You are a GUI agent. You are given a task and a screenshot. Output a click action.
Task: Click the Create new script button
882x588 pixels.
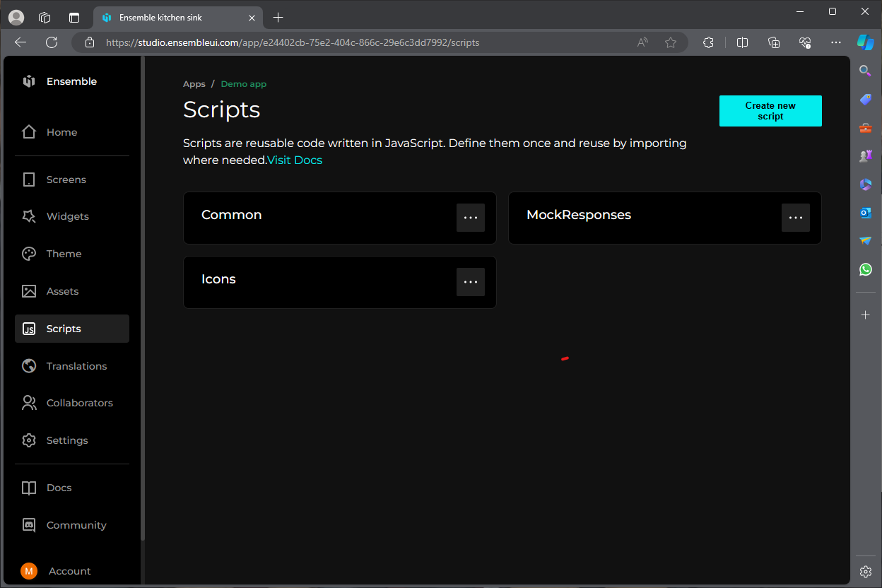(x=770, y=111)
